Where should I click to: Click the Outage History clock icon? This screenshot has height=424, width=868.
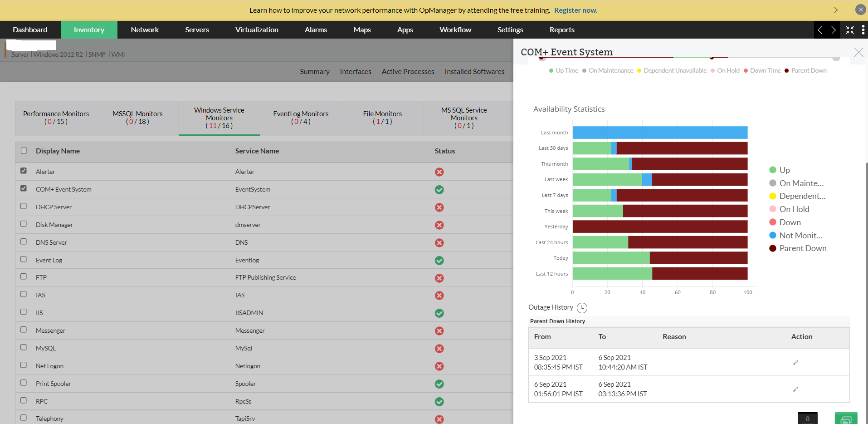(582, 308)
